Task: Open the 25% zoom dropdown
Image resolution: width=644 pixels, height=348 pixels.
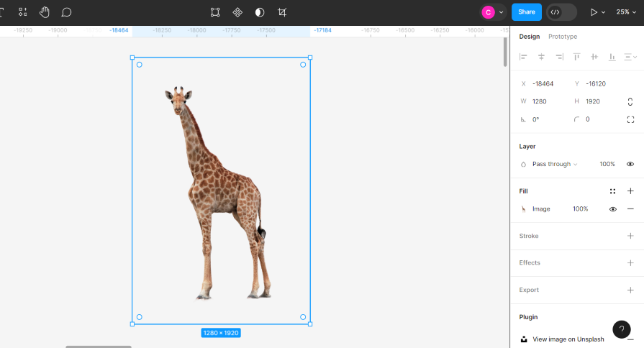Action: (x=625, y=12)
